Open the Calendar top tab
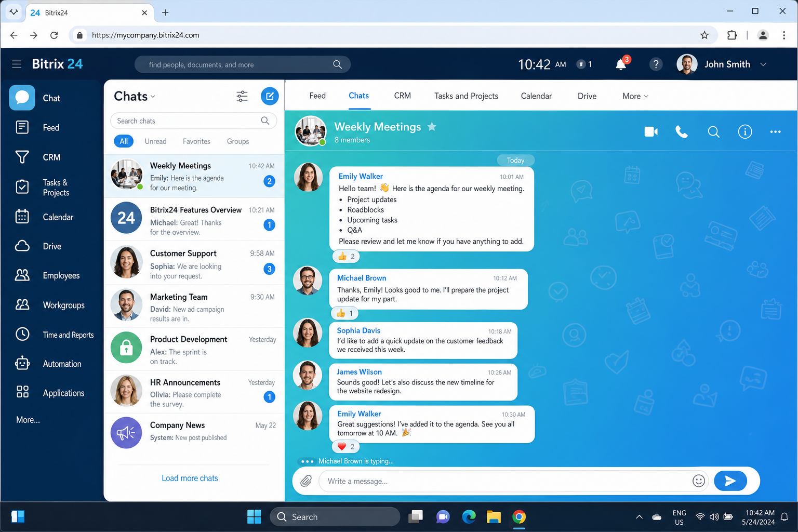The height and width of the screenshot is (532, 798). [x=536, y=96]
